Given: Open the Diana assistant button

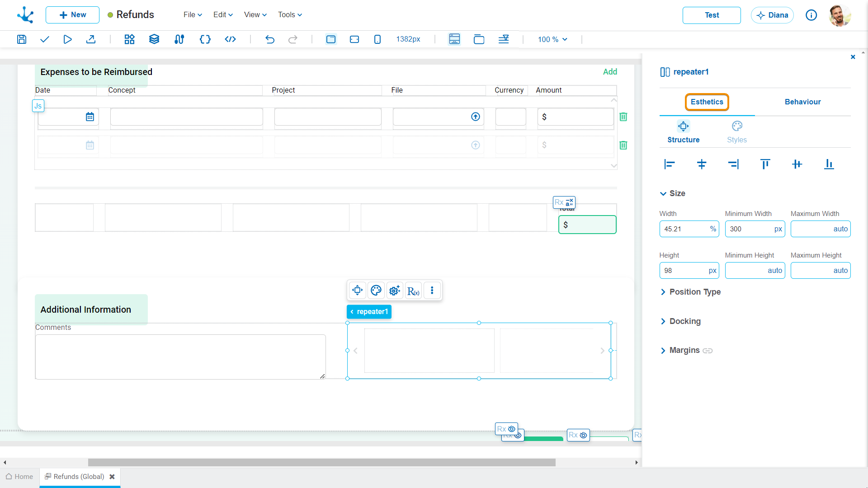Looking at the screenshot, I should (x=772, y=15).
